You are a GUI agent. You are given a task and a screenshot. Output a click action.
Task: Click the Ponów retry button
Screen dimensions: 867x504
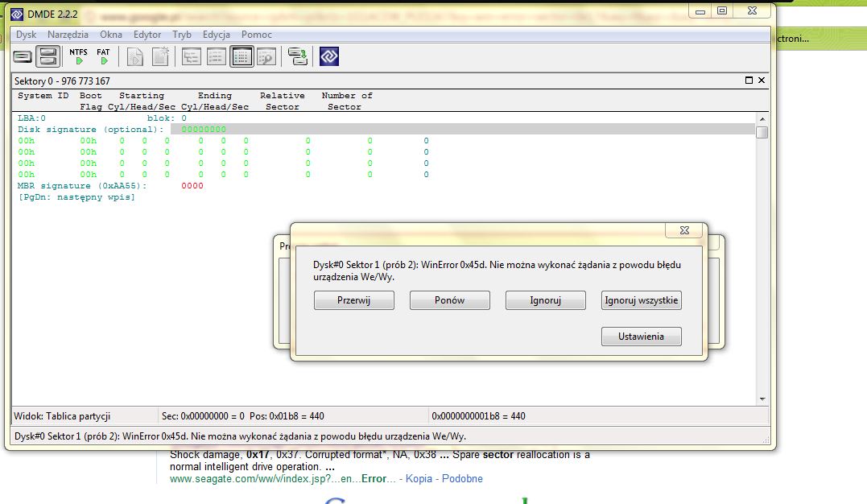[x=449, y=300]
